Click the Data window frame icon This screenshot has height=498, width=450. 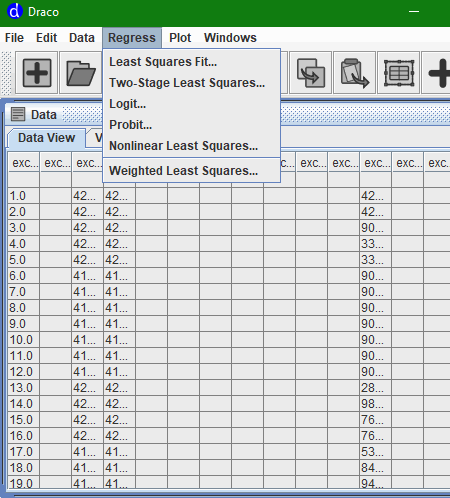pyautogui.click(x=18, y=114)
